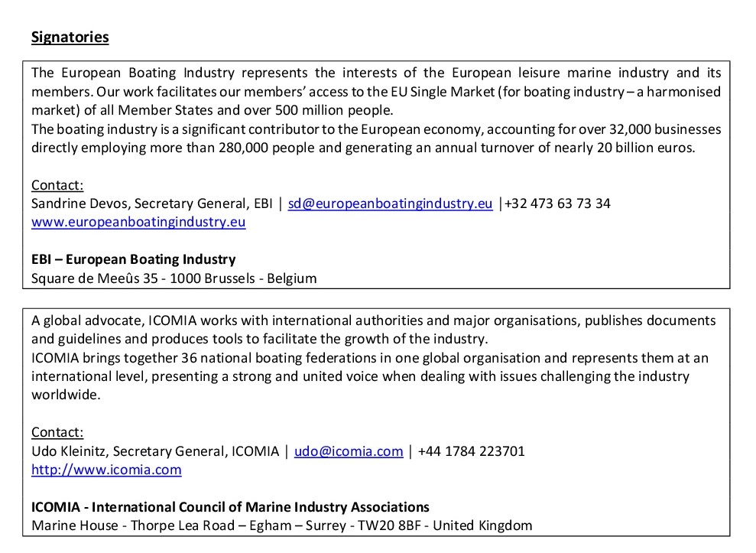756x553 pixels.
Task: Click the Contact label above Udo Kleinitz
Action: point(57,432)
